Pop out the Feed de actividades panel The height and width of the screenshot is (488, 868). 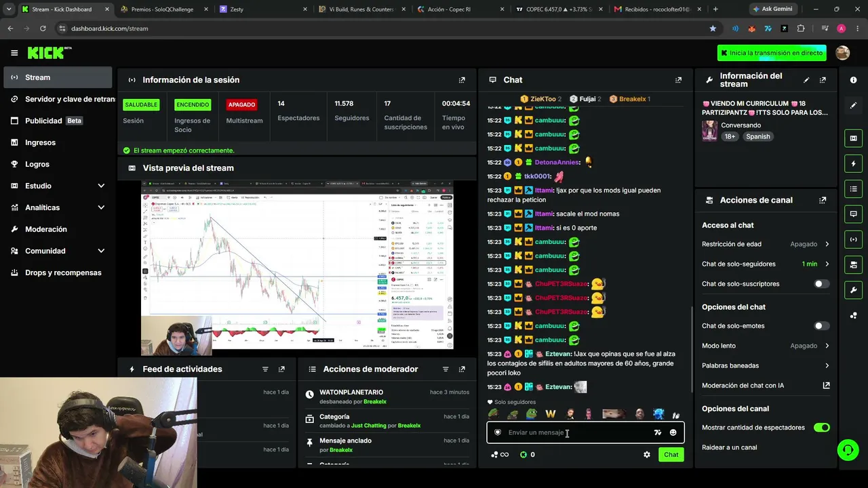click(281, 369)
